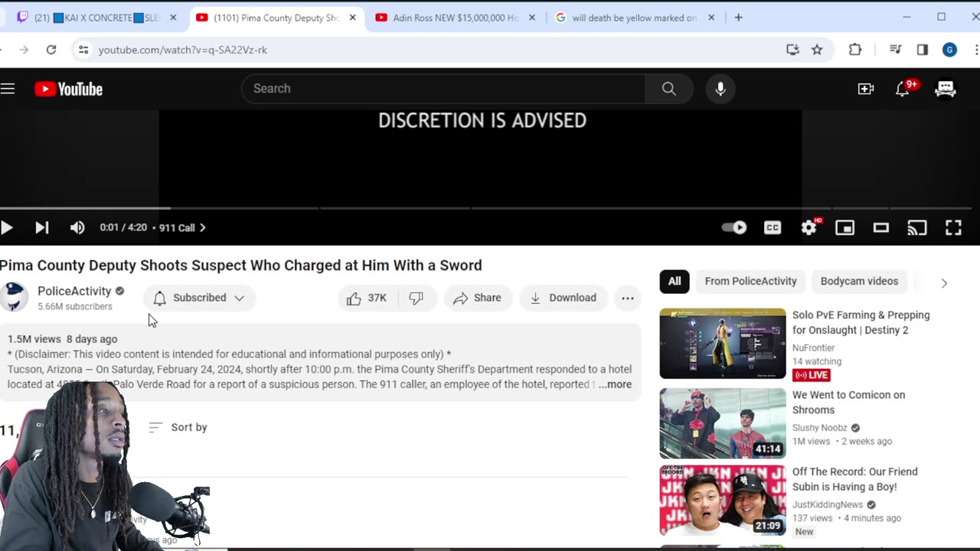Share the video
Image resolution: width=980 pixels, height=551 pixels.
pyautogui.click(x=477, y=298)
